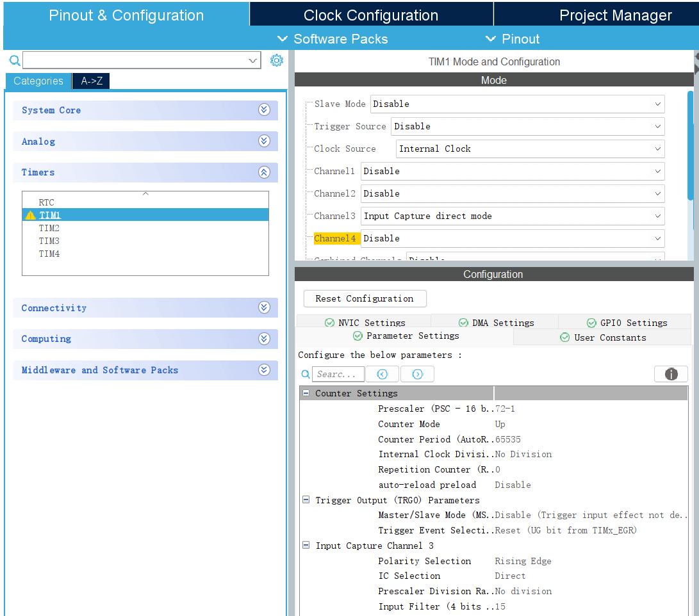Click the Trigger Event Selection Reset value
This screenshot has width=699, height=616.
point(566,530)
